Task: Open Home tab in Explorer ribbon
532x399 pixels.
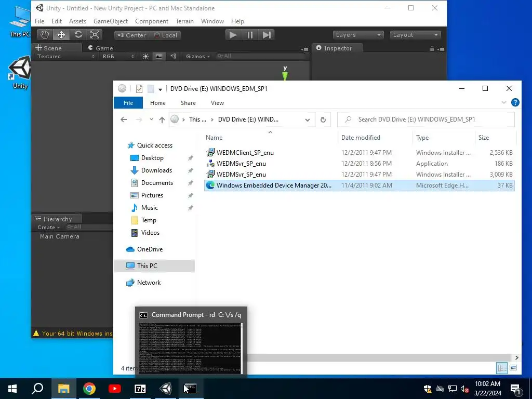Action: click(158, 103)
